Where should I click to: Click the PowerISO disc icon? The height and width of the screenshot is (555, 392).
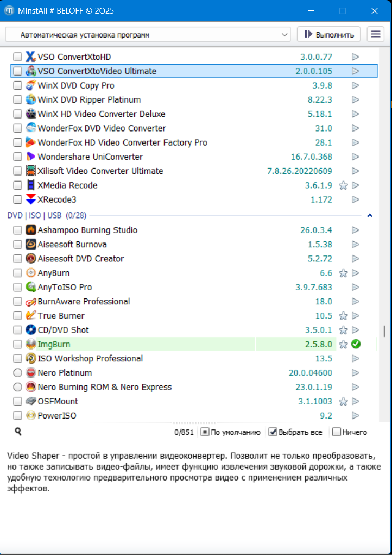click(x=31, y=416)
